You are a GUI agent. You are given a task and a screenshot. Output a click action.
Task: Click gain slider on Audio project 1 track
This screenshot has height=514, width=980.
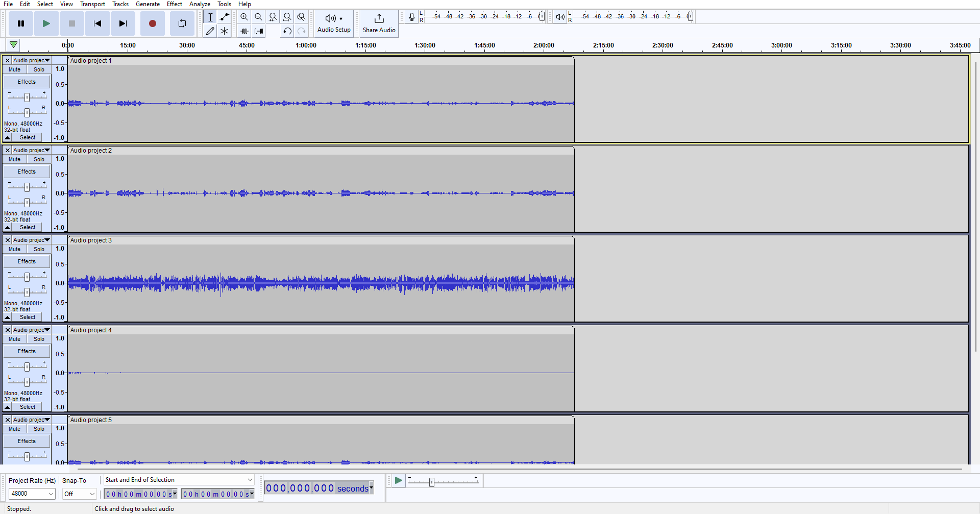click(x=27, y=97)
